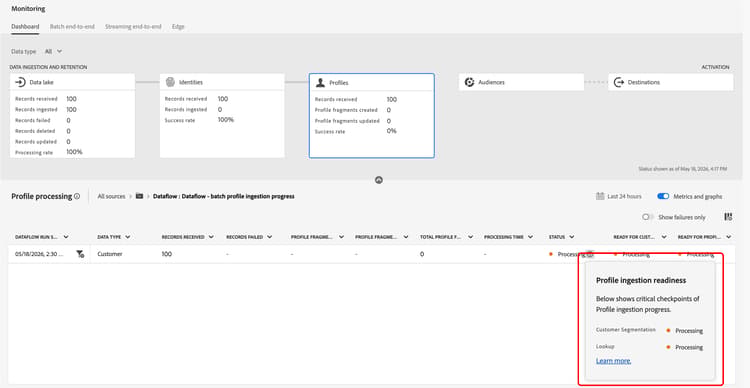This screenshot has width=750, height=388.
Task: Collapse the dashboard with the up-arrow circle
Action: click(379, 180)
